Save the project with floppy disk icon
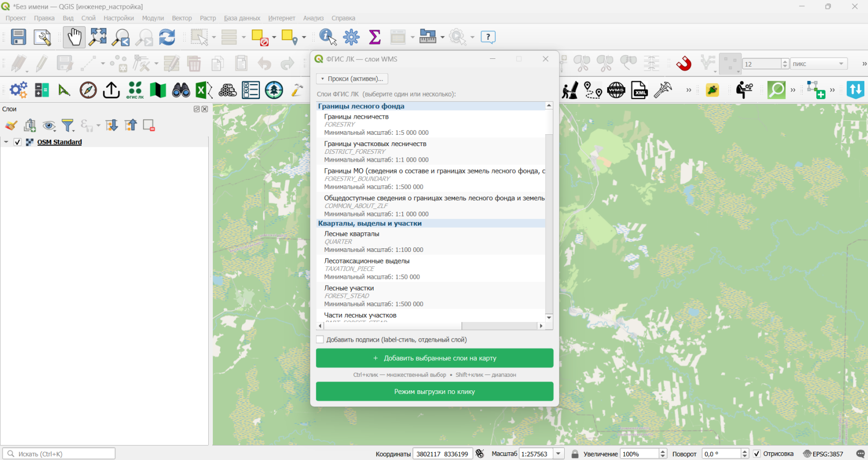The height and width of the screenshot is (460, 868). [19, 37]
